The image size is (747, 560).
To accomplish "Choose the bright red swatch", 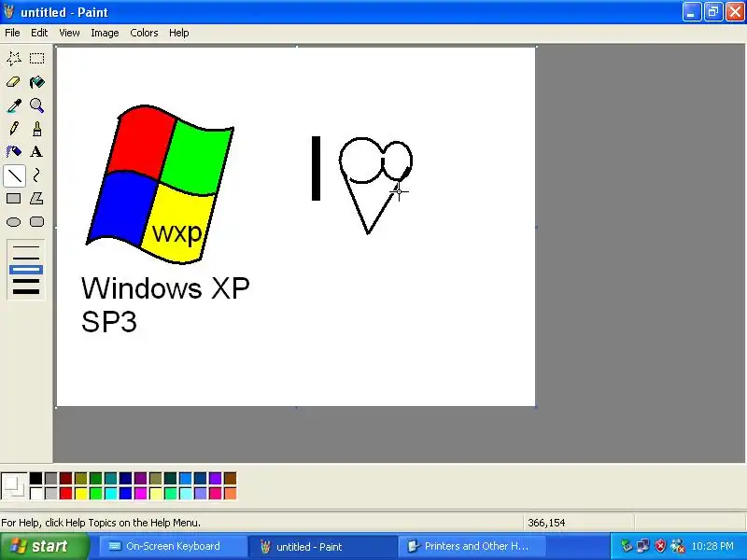I will [x=65, y=494].
